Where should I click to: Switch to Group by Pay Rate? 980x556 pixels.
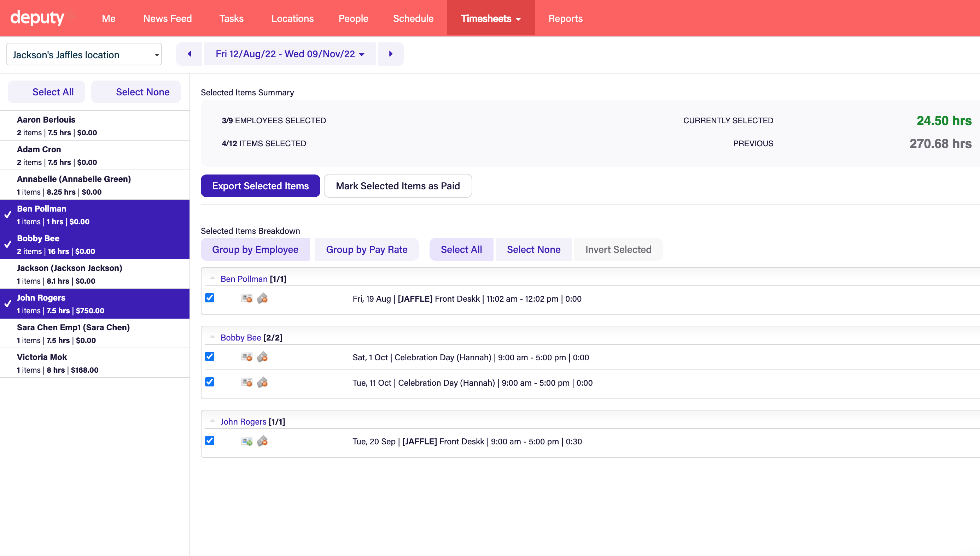(x=366, y=249)
